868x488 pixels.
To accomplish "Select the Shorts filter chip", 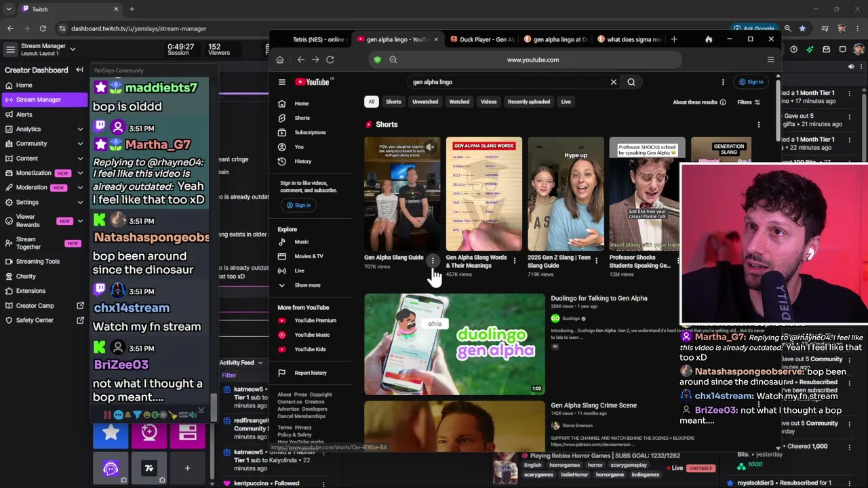I will click(x=393, y=102).
